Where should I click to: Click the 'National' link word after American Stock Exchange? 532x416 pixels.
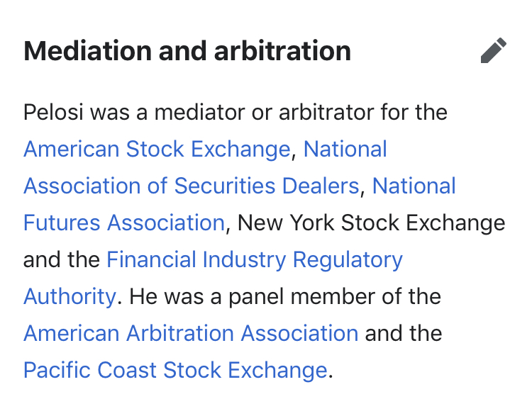coord(345,149)
